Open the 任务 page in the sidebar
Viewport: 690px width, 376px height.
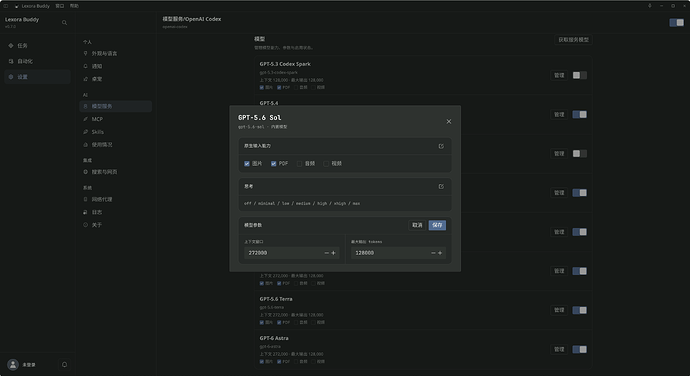click(x=37, y=45)
